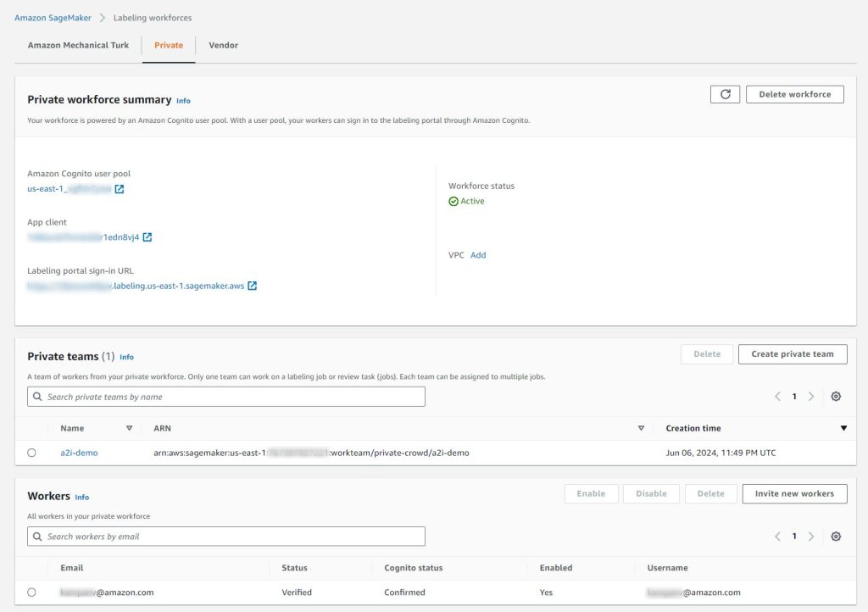Open App client external link icon

coord(147,237)
